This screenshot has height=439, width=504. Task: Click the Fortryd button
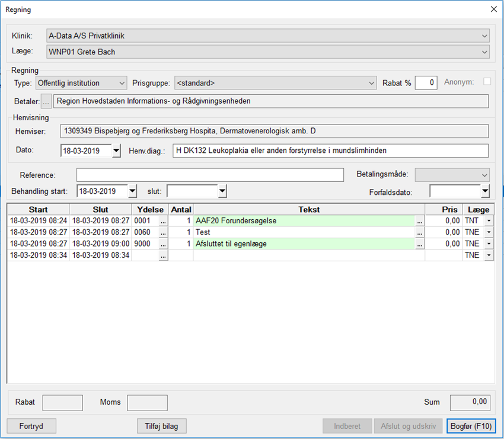pos(31,426)
